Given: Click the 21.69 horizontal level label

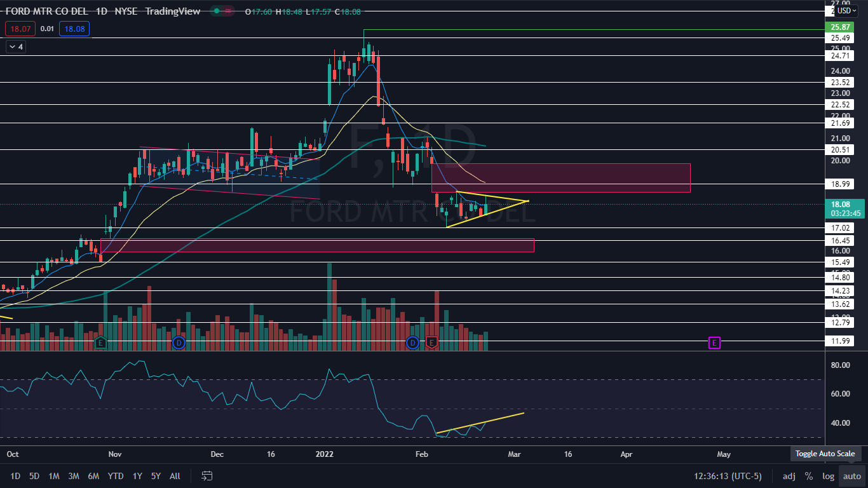Looking at the screenshot, I should point(840,123).
